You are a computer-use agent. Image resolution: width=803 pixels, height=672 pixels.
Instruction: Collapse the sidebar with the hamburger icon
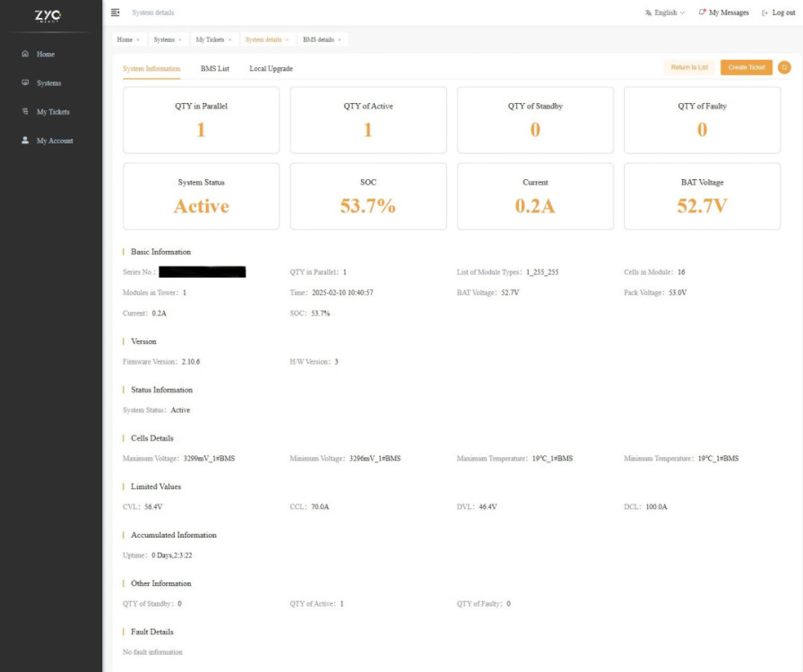(x=115, y=12)
